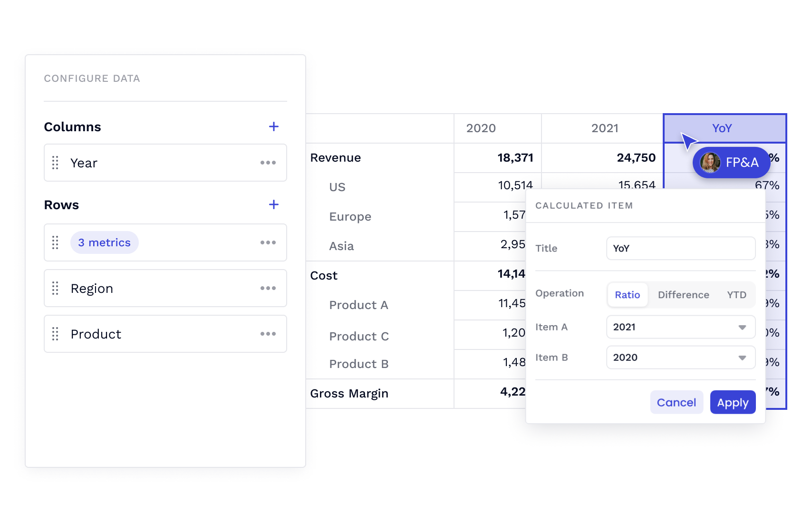Grab the drag handle beside Region
The width and height of the screenshot is (812, 523).
point(55,288)
